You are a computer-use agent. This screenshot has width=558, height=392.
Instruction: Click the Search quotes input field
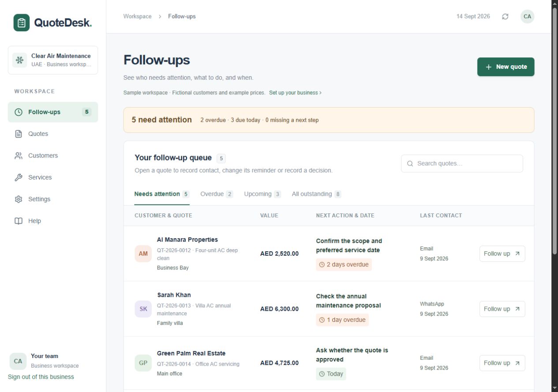click(462, 164)
